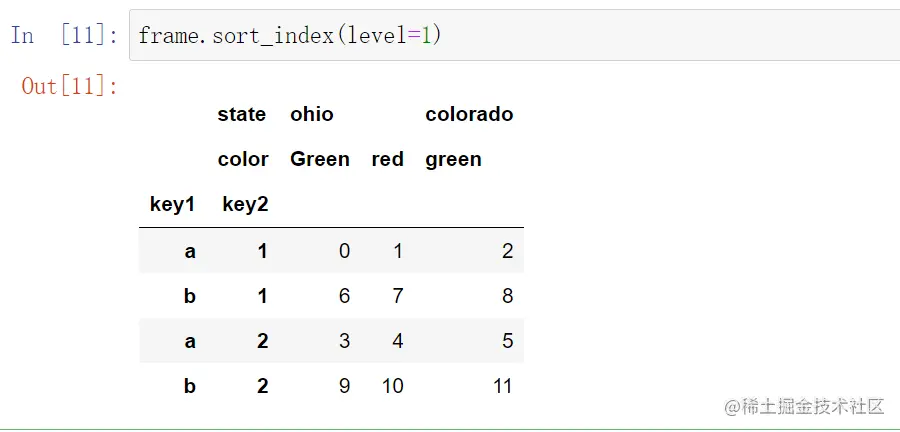
Task: Click the 'key2' index header
Action: click(x=245, y=204)
